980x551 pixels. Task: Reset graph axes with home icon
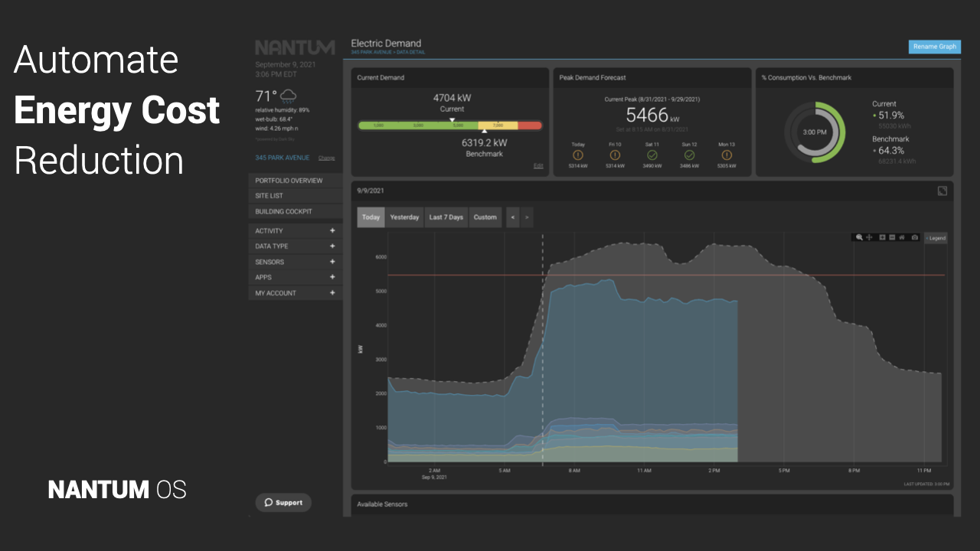902,238
